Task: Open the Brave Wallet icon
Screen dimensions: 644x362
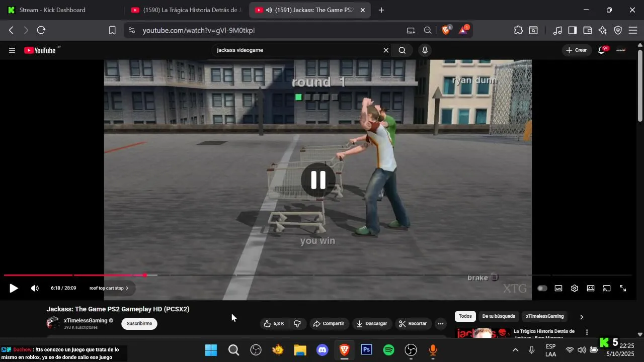Action: click(588, 30)
